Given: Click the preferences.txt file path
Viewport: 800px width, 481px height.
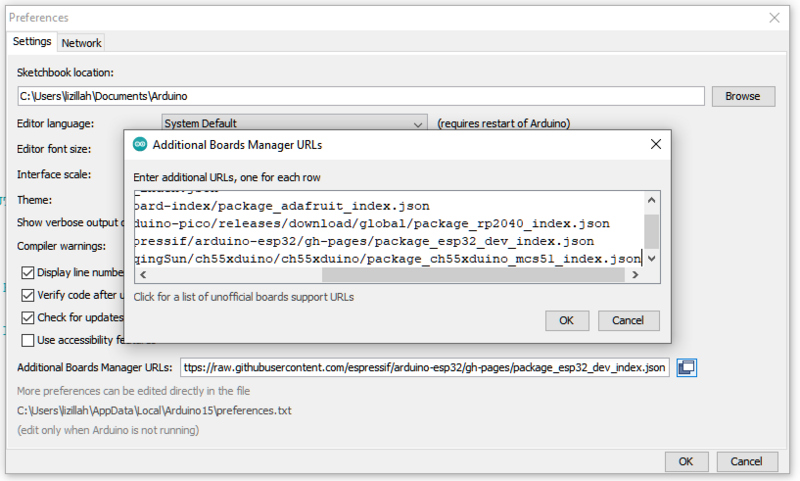Looking at the screenshot, I should [x=154, y=411].
